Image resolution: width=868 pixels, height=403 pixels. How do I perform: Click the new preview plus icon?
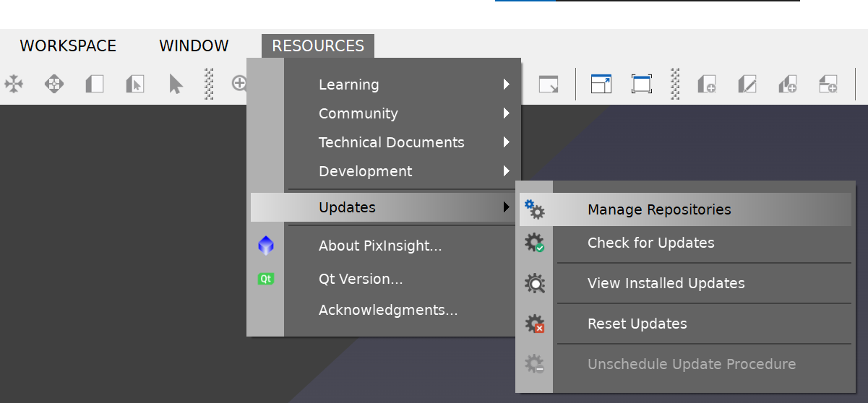coord(707,84)
